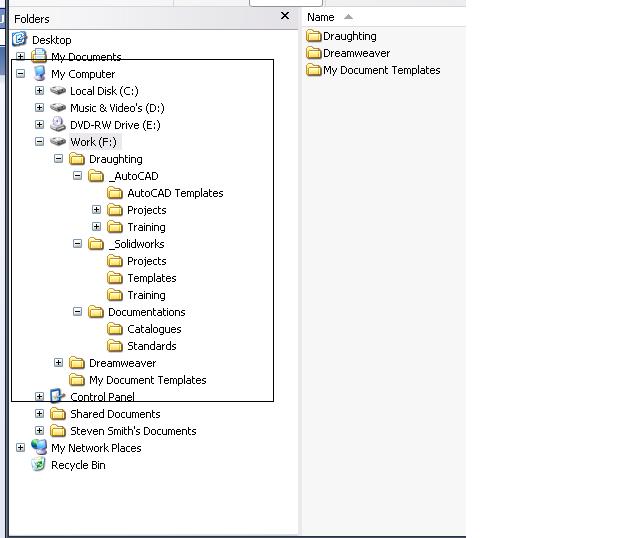Image resolution: width=618 pixels, height=538 pixels.
Task: Click the Catalogues folder icon
Action: pos(115,329)
